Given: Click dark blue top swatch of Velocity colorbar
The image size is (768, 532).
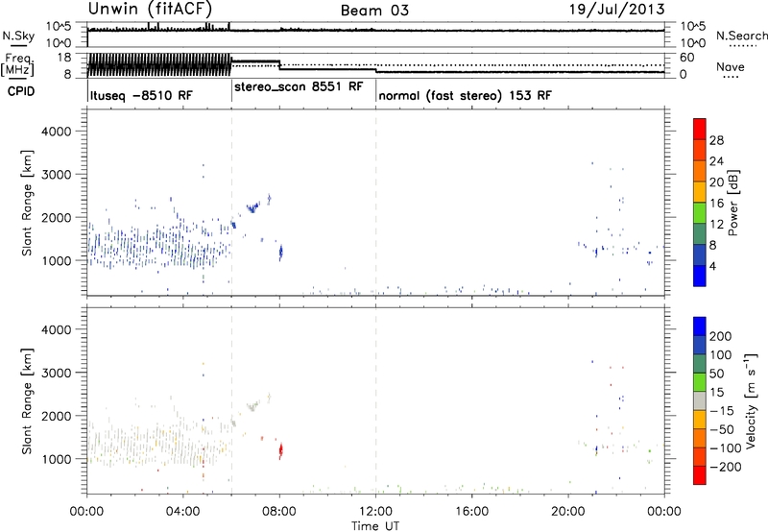Looking at the screenshot, I should coord(700,326).
